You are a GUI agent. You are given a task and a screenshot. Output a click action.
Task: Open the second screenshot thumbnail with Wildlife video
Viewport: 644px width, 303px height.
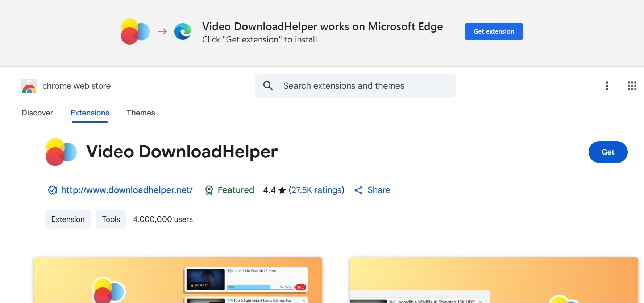494,280
